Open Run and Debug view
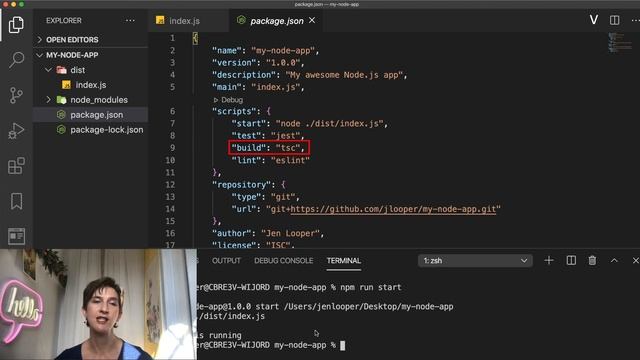640x360 pixels. coord(16,131)
